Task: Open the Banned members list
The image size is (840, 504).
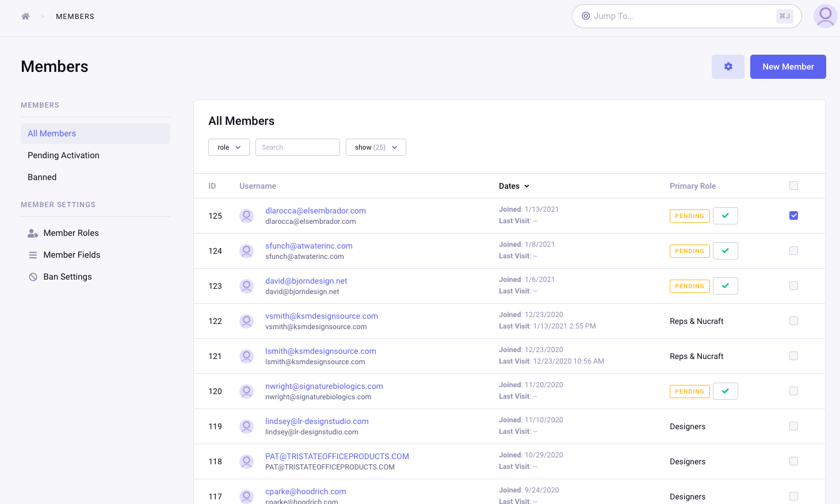Action: (x=96, y=177)
